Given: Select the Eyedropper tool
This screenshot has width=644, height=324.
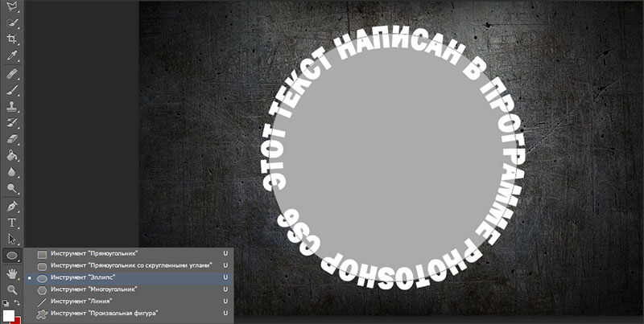Looking at the screenshot, I should [x=12, y=55].
